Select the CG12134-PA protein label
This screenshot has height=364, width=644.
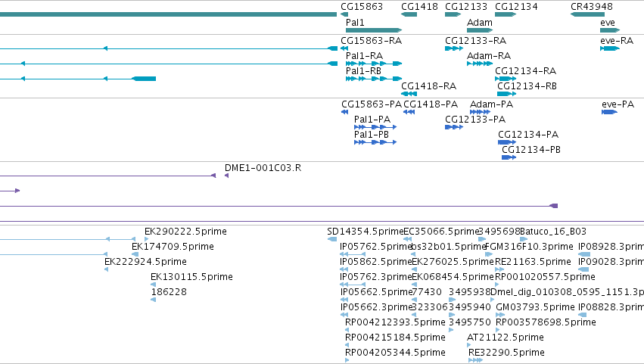tap(528, 135)
